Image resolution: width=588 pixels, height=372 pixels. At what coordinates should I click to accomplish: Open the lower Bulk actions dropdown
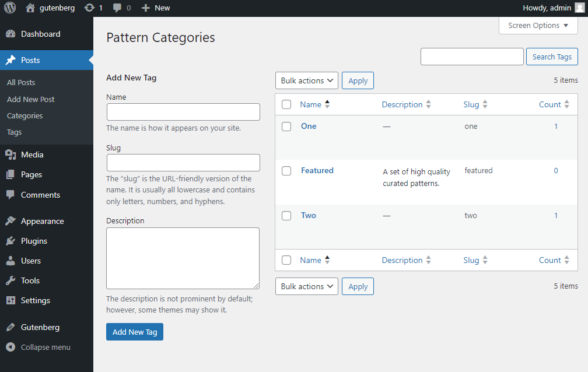[306, 286]
